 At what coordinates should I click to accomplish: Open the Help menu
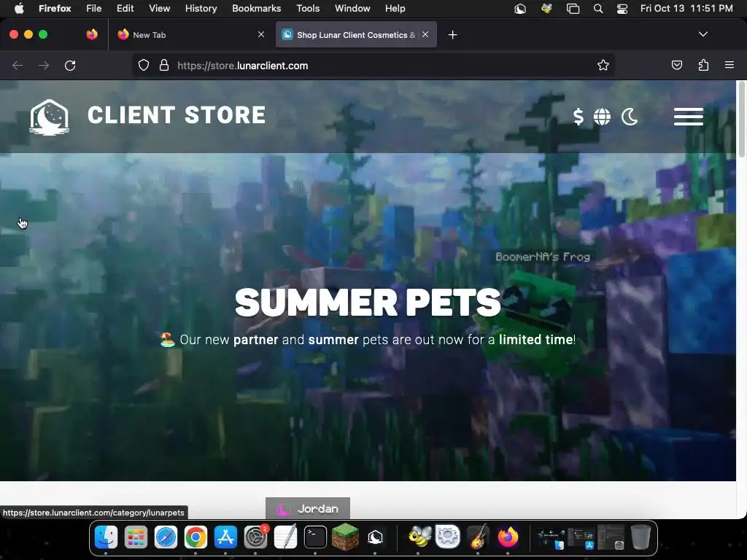click(395, 9)
